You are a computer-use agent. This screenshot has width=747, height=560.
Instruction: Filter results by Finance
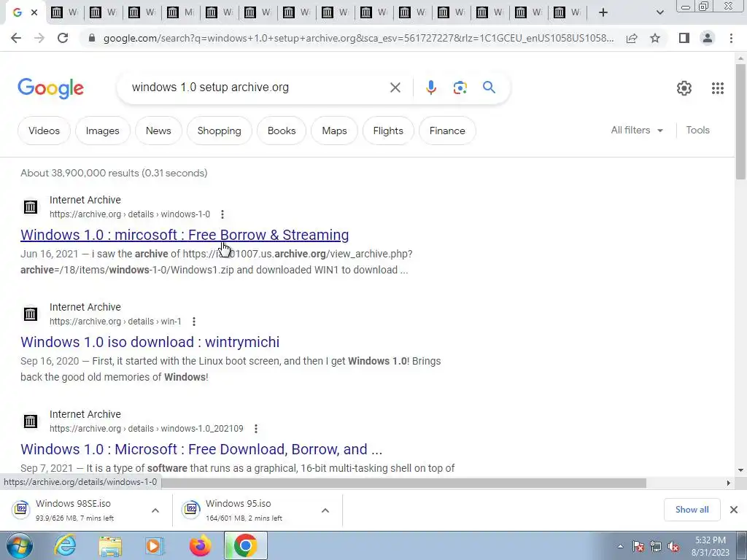pyautogui.click(x=447, y=131)
